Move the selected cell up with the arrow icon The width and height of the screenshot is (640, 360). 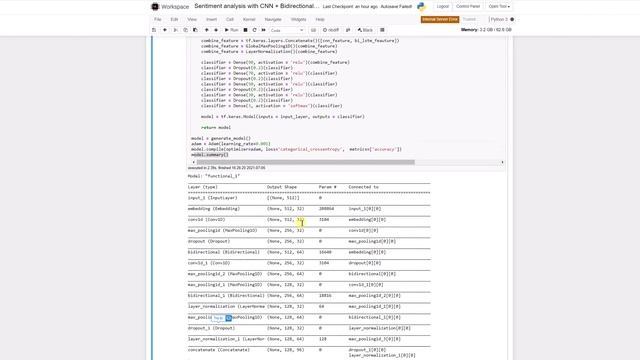click(x=207, y=30)
